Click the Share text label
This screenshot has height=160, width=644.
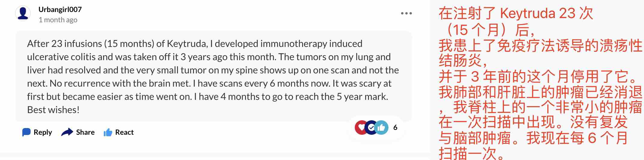[x=85, y=132]
